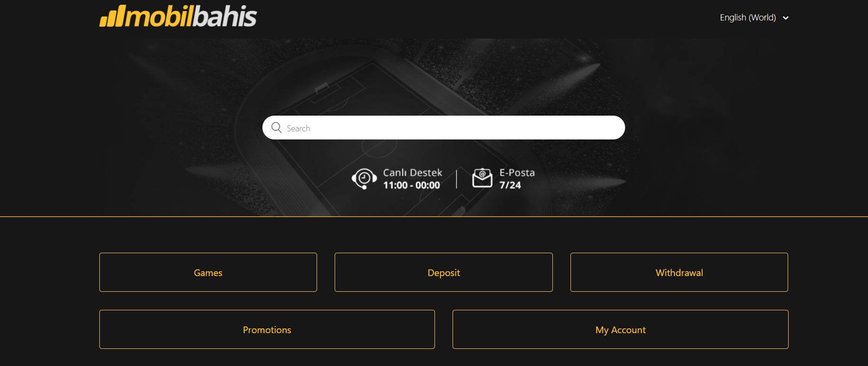
Task: Focus the Search input field
Action: click(444, 128)
